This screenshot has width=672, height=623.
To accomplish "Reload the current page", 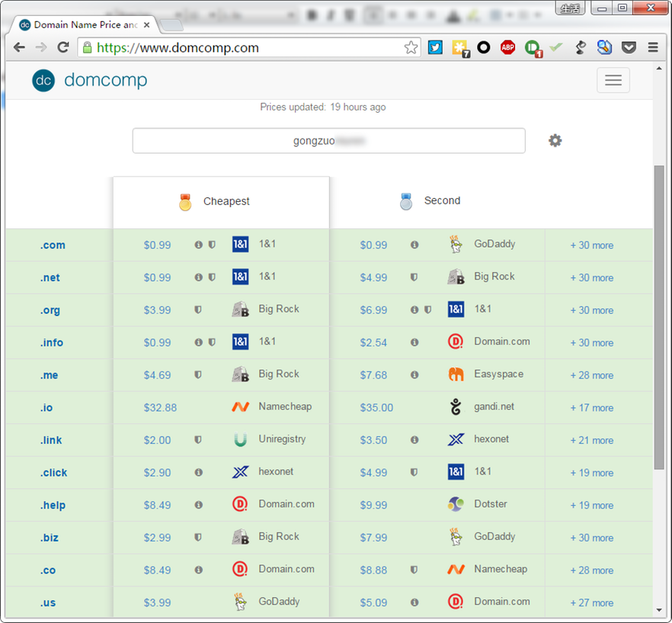I will 63,47.
